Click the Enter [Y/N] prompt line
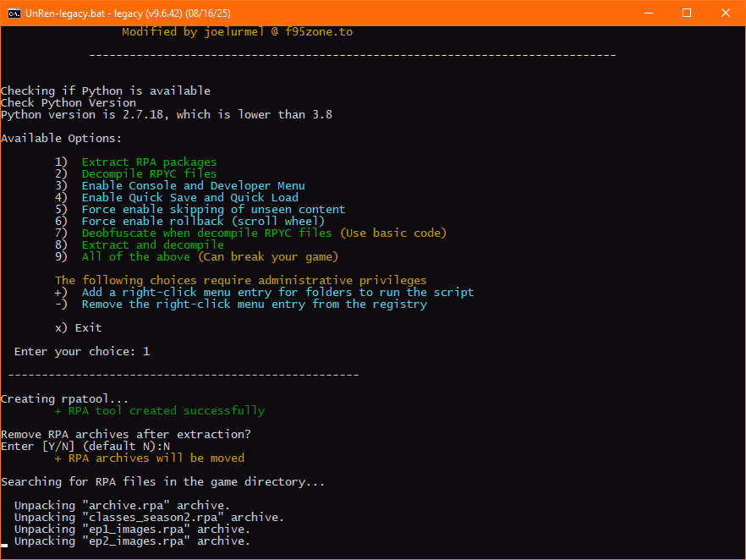The image size is (746, 560). click(x=85, y=446)
